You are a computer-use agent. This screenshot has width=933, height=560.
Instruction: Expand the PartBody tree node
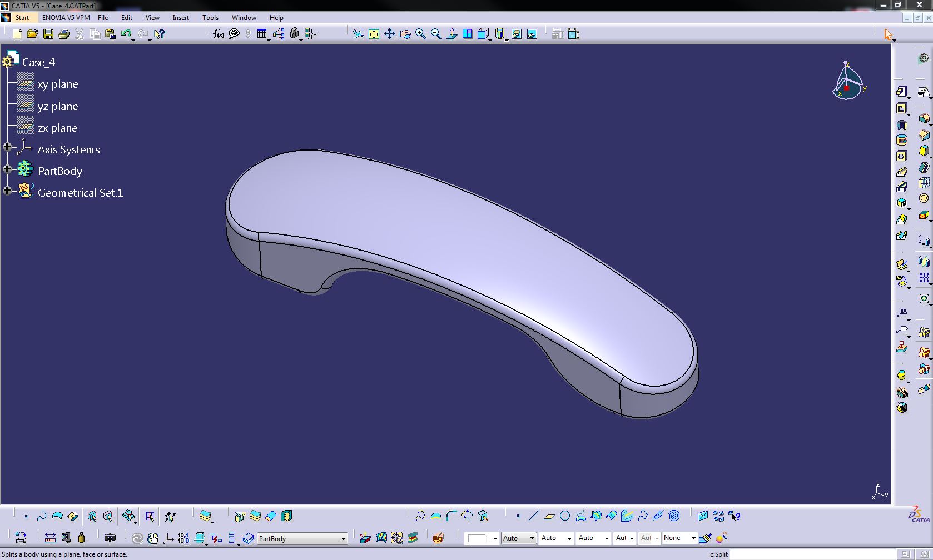pyautogui.click(x=7, y=169)
